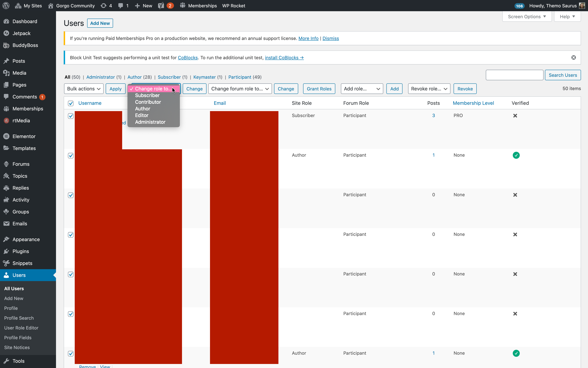The width and height of the screenshot is (588, 368).
Task: Click the Forums icon in sidebar
Action: (x=6, y=164)
